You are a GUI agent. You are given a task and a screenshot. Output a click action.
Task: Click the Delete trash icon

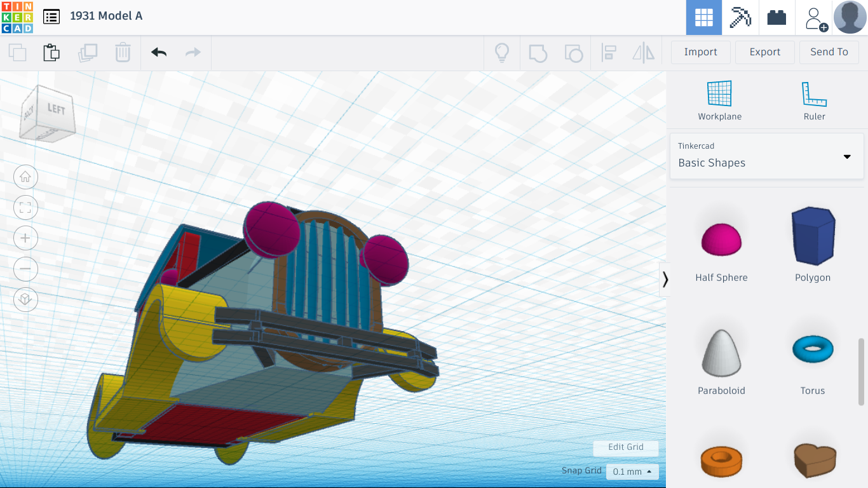click(123, 52)
